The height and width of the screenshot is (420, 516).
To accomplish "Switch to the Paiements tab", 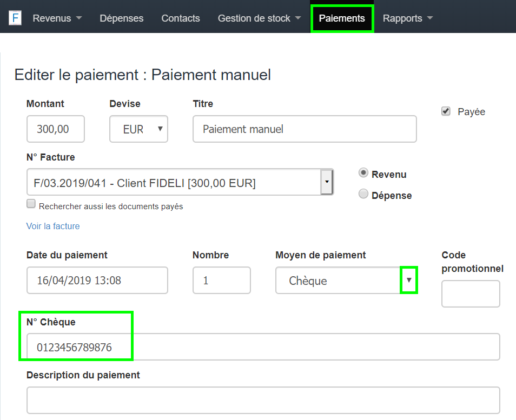I will pos(342,18).
